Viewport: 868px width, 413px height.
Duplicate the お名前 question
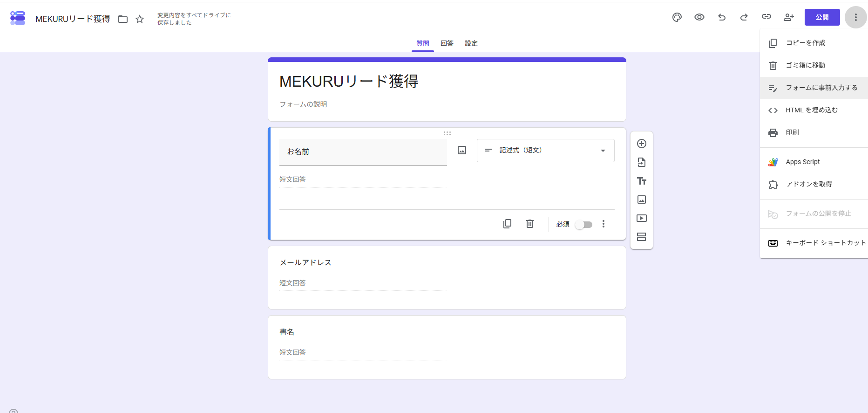point(508,224)
